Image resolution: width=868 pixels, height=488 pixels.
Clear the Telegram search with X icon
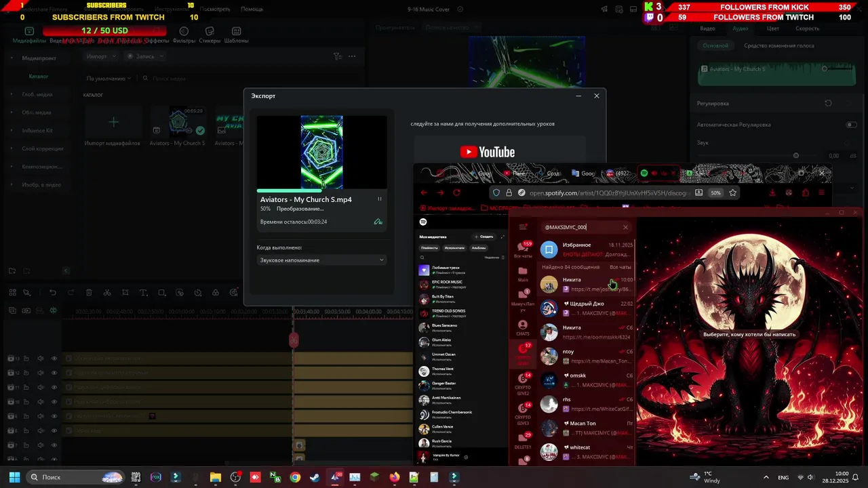tap(625, 227)
